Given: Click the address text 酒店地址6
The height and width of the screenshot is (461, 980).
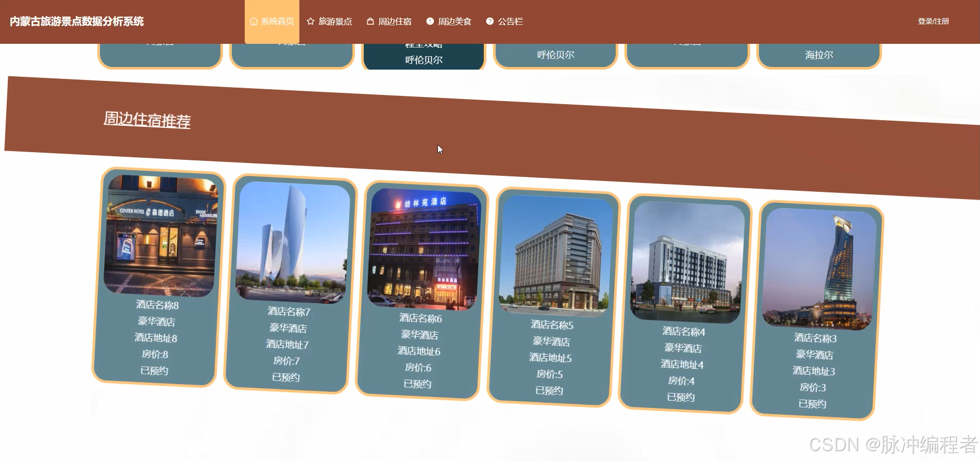Looking at the screenshot, I should point(419,351).
